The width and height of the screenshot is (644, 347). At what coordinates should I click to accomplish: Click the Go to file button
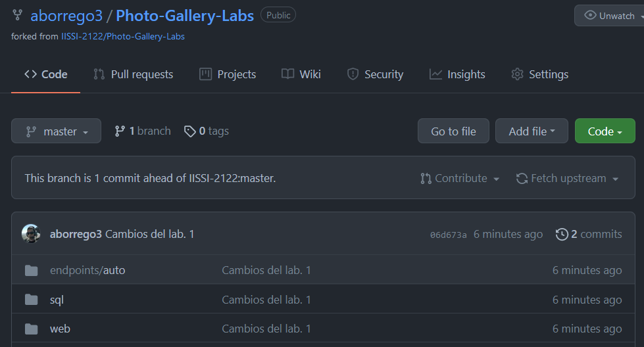(x=453, y=131)
